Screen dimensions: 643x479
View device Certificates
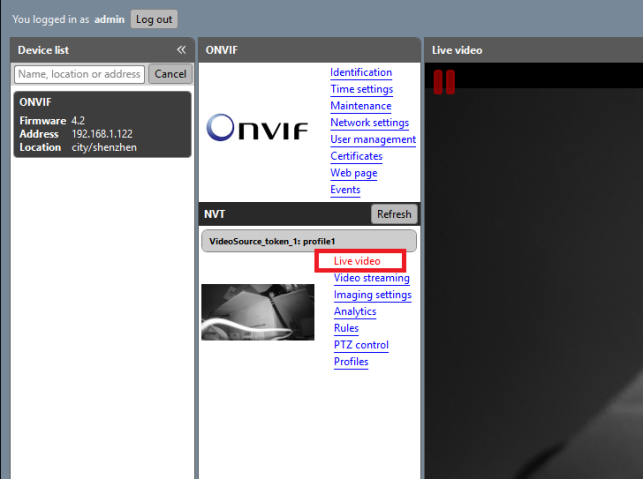pyautogui.click(x=356, y=156)
